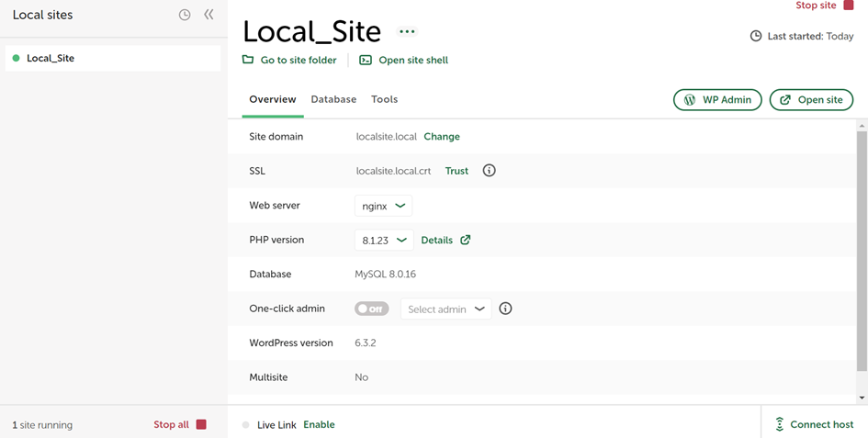Collapse the Local sites sidebar
The width and height of the screenshot is (868, 438).
pyautogui.click(x=209, y=15)
